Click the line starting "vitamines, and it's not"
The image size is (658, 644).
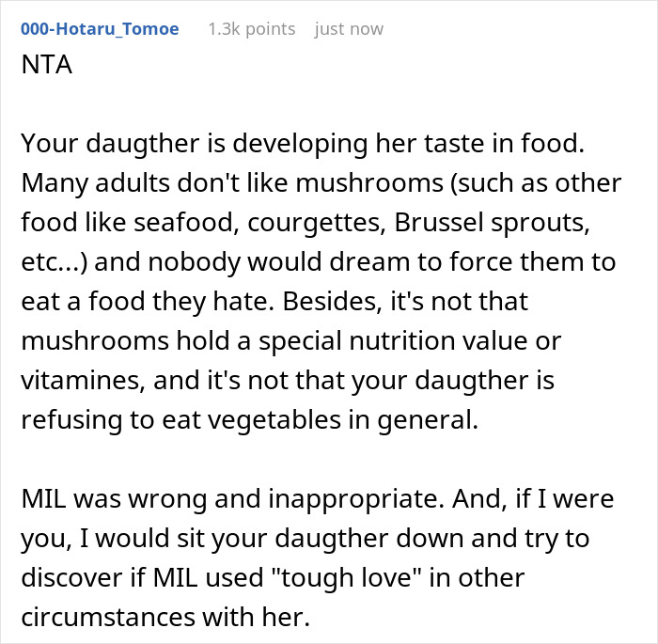click(x=288, y=381)
